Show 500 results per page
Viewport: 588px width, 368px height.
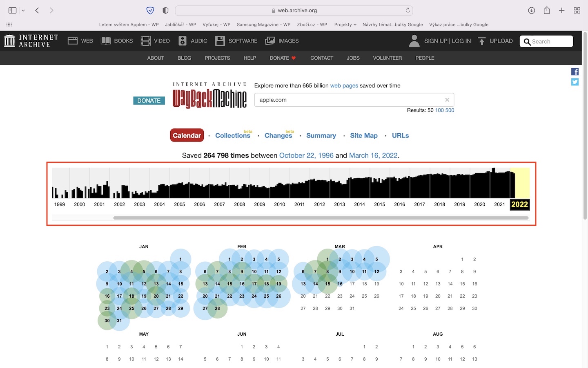tap(450, 110)
